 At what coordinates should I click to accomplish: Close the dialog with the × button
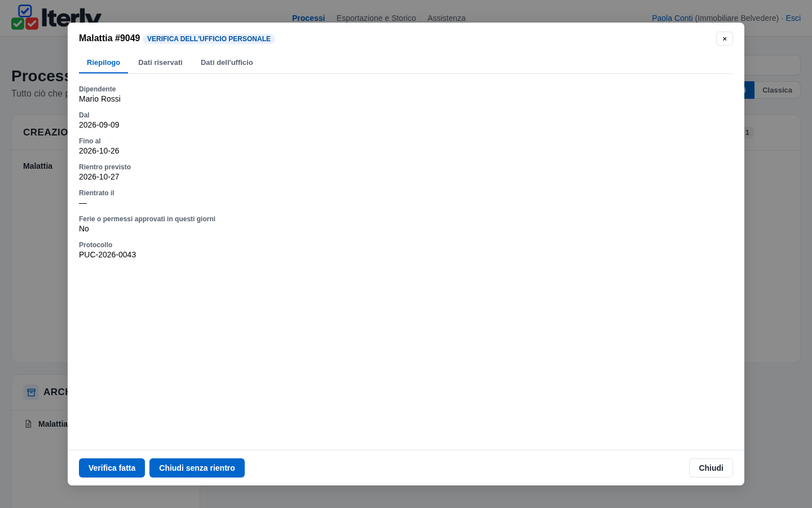[x=725, y=38]
